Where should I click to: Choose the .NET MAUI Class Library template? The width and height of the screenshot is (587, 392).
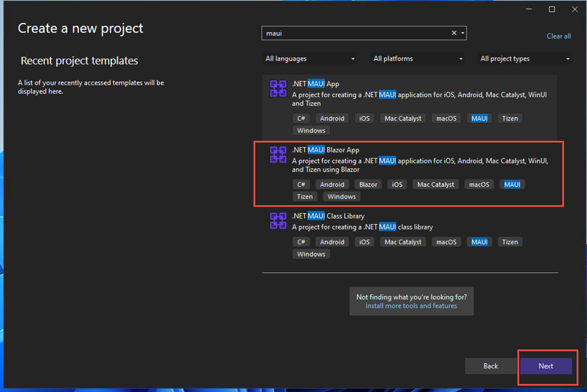328,216
